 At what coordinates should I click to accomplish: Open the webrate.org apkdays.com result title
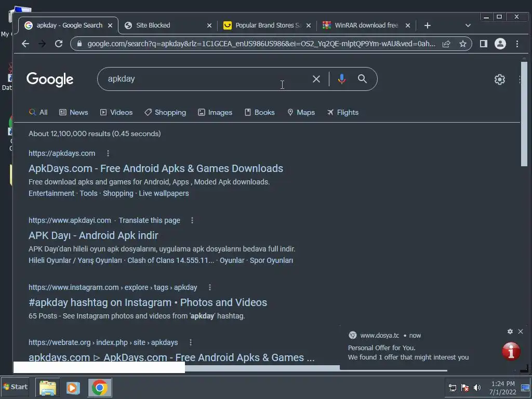click(x=171, y=357)
